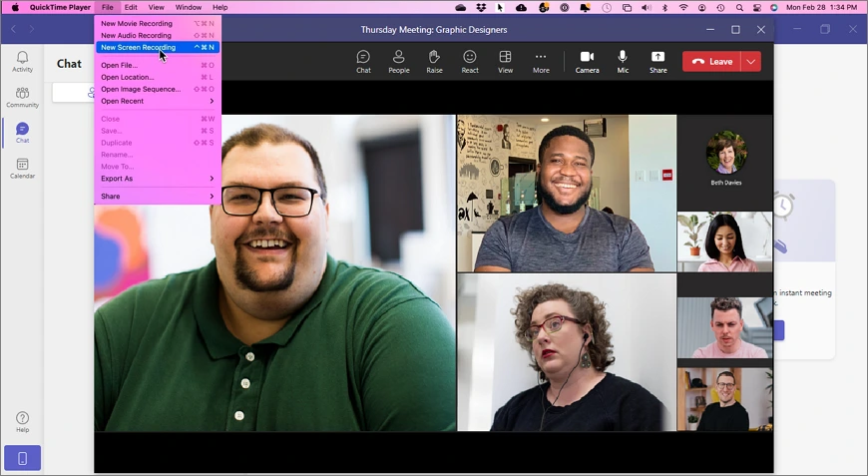Screen dimensions: 868x476
Task: Open Community in the Teams sidebar
Action: (22, 97)
